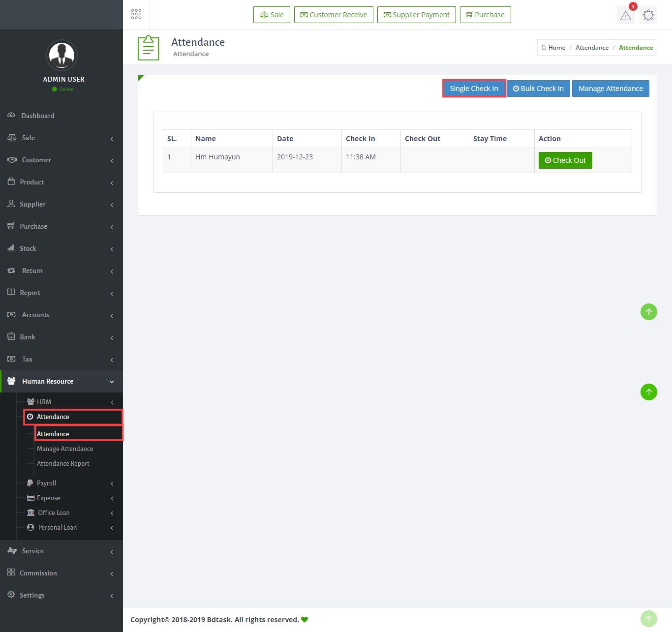Click the notification alert triangle icon
This screenshot has width=672, height=632.
pyautogui.click(x=625, y=15)
